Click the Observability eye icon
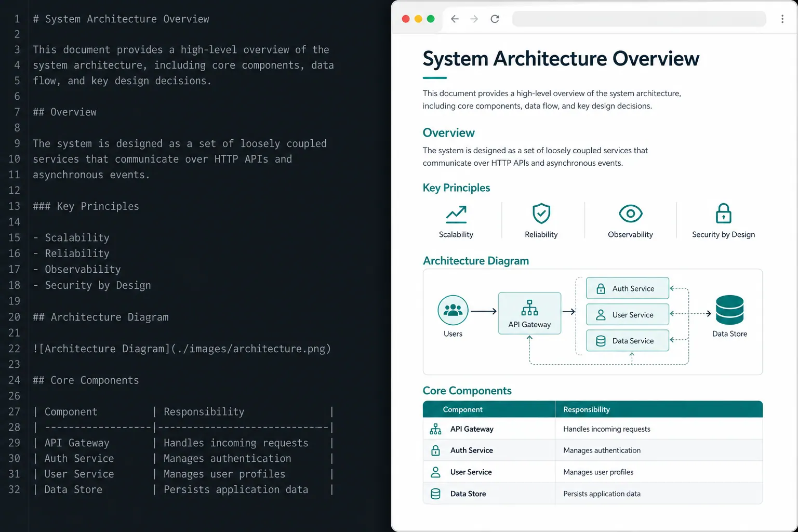The image size is (798, 532). pyautogui.click(x=631, y=214)
